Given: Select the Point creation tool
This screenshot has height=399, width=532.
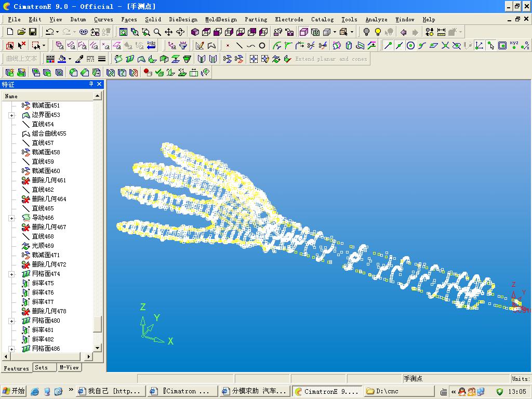Looking at the screenshot, I should pyautogui.click(x=228, y=46).
